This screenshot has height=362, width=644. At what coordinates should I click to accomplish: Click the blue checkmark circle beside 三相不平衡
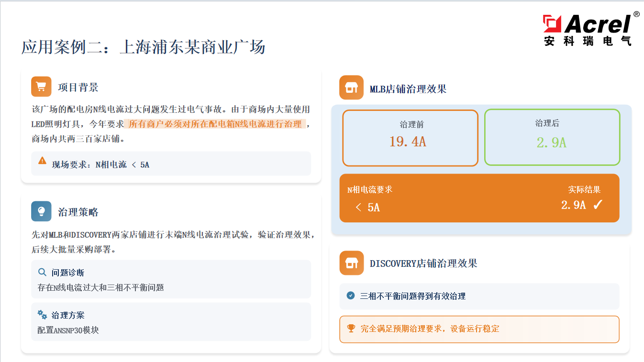point(351,296)
